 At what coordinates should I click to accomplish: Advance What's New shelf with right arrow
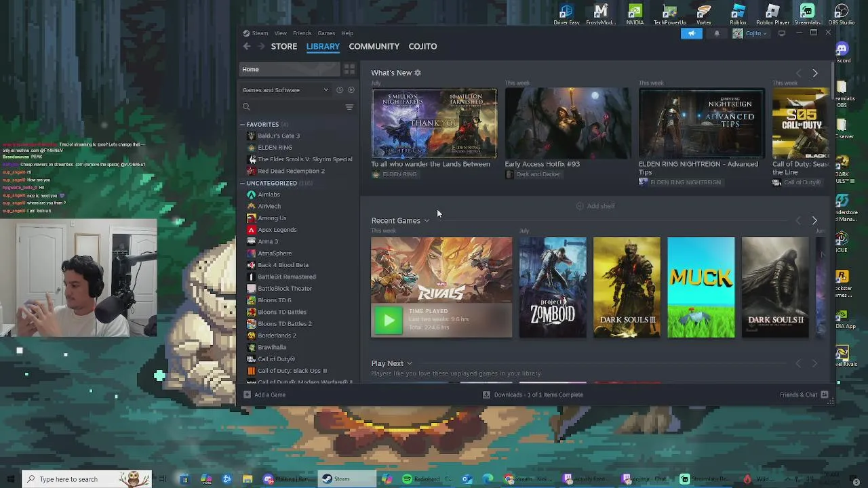(815, 73)
